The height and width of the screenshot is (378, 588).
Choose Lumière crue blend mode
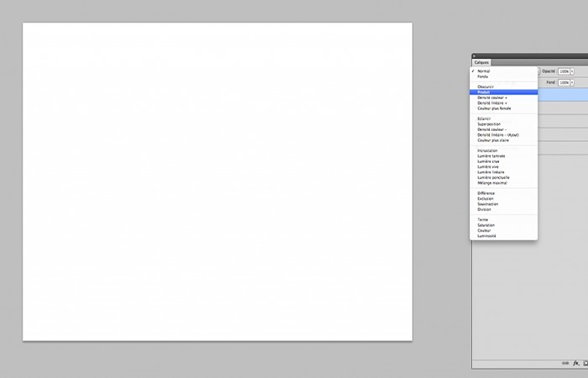click(x=504, y=161)
